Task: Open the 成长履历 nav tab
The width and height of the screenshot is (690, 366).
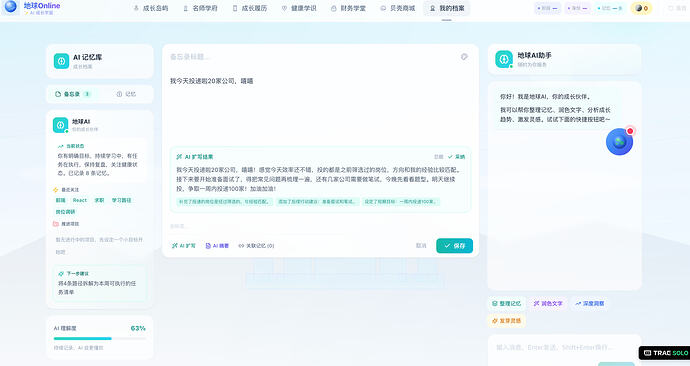Action: pyautogui.click(x=250, y=8)
